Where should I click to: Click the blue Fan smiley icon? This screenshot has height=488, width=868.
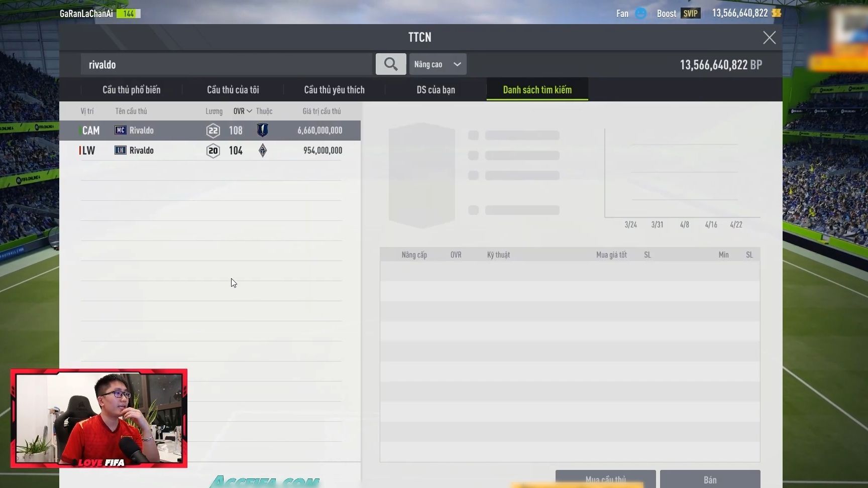click(640, 14)
